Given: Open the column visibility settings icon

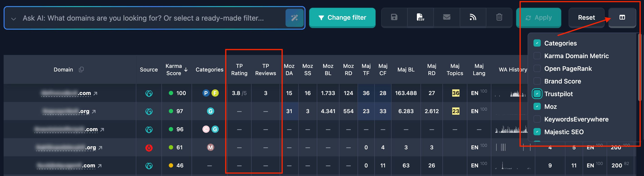Looking at the screenshot, I should pos(622,17).
